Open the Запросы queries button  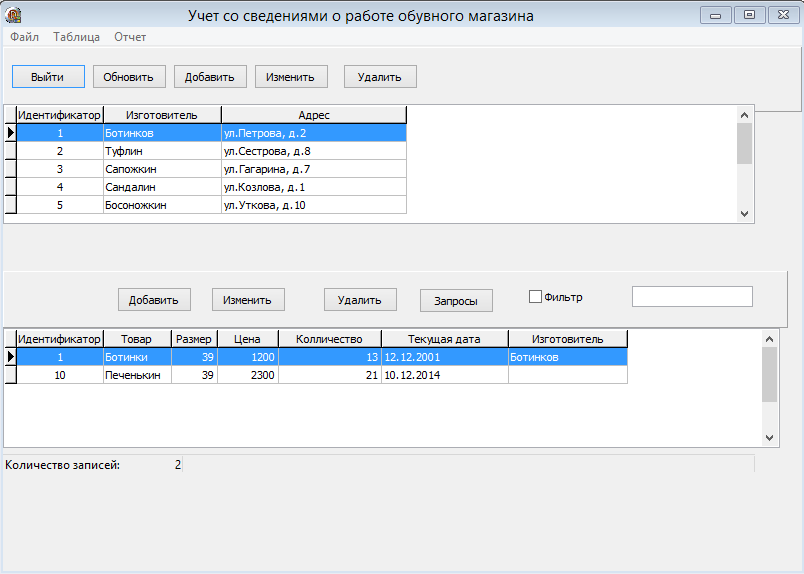(x=456, y=301)
